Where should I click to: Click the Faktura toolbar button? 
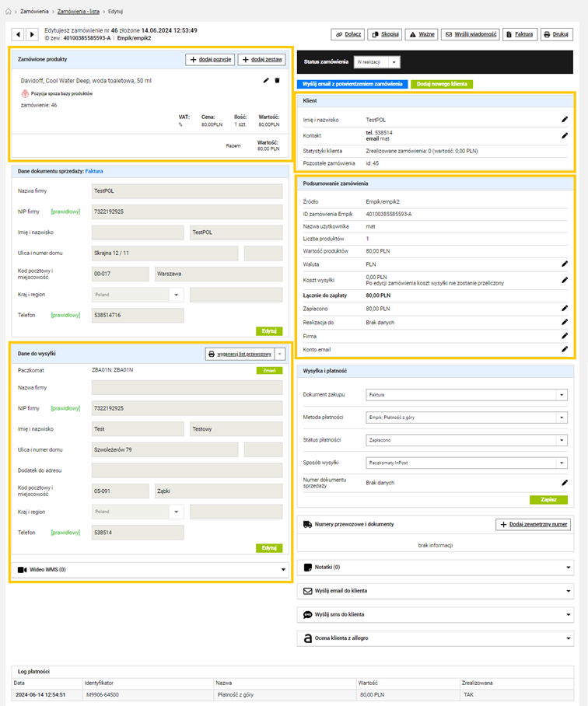coord(519,34)
